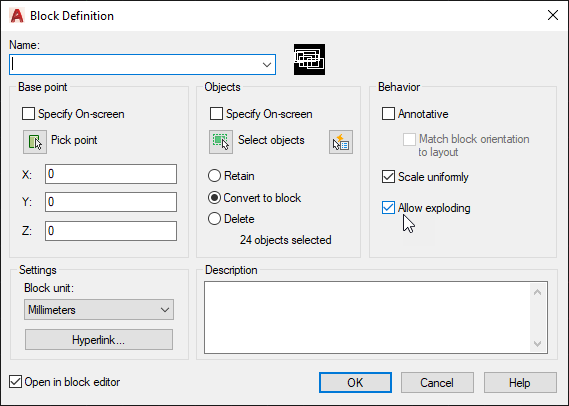Select the Delete radio option

(214, 219)
